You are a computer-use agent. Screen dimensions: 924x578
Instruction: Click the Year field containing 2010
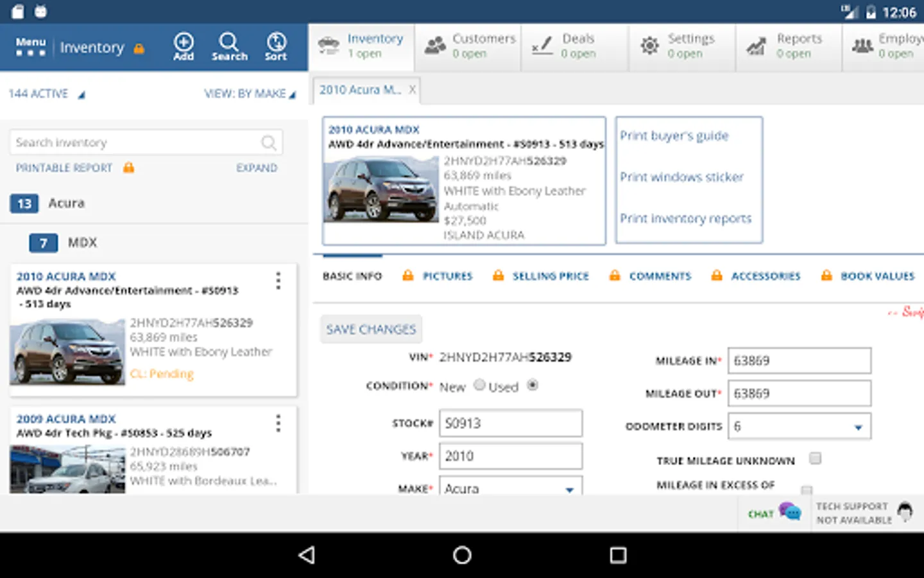coord(511,456)
